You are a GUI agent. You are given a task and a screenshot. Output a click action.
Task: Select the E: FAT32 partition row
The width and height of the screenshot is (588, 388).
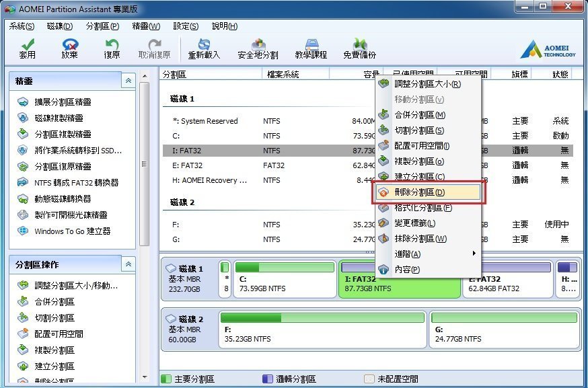point(368,165)
